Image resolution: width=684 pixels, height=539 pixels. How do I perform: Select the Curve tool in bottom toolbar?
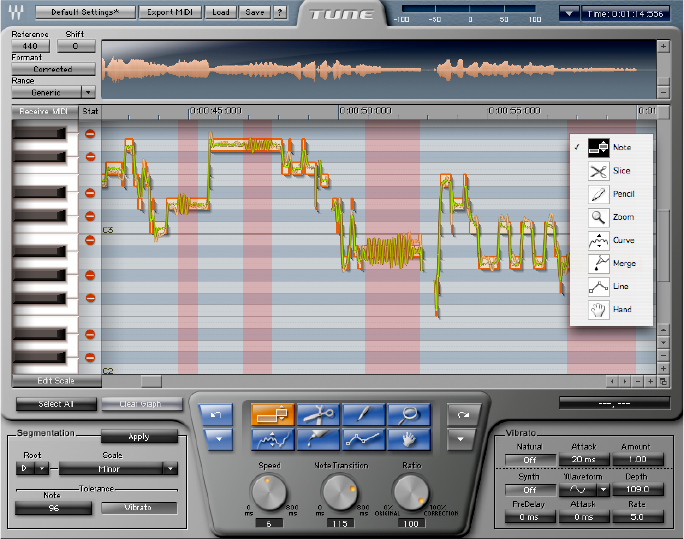click(273, 438)
